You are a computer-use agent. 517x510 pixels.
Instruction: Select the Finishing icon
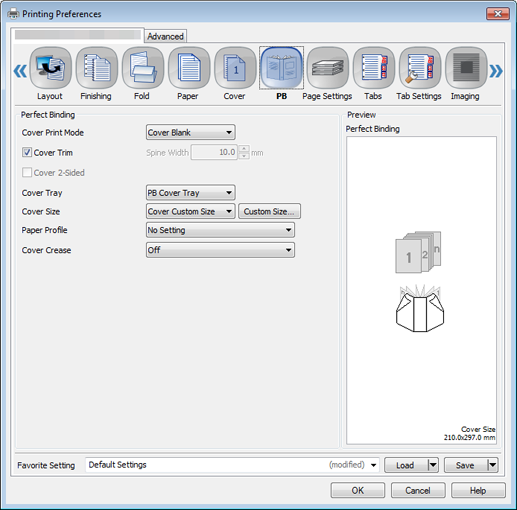97,68
